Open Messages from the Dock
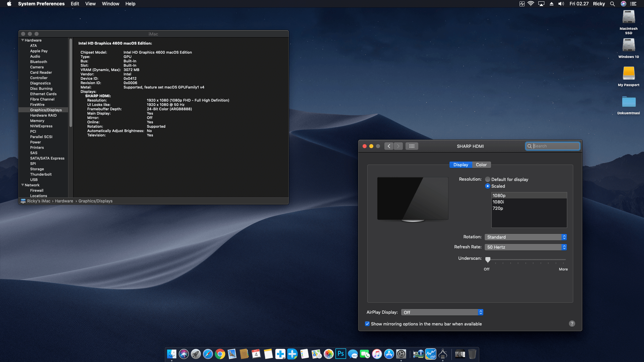This screenshot has width=644, height=362. coord(353,354)
